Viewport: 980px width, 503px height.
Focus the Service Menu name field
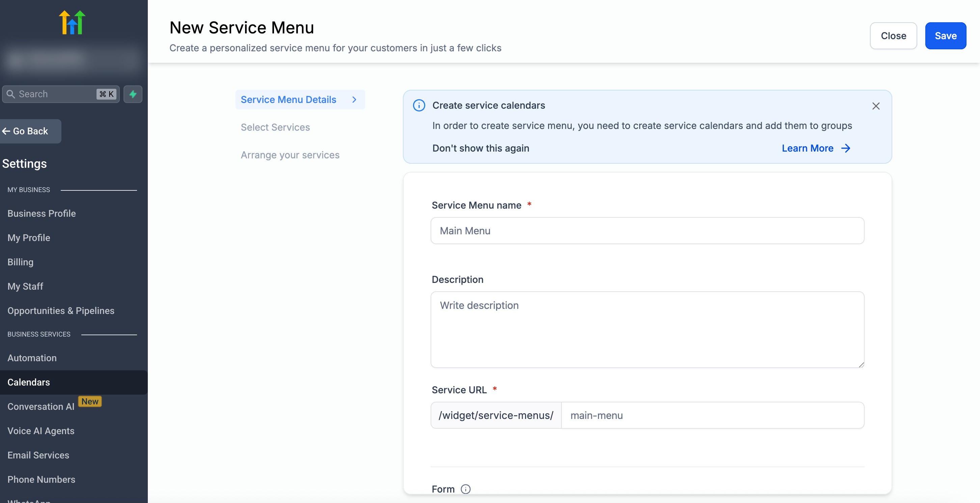pyautogui.click(x=647, y=231)
